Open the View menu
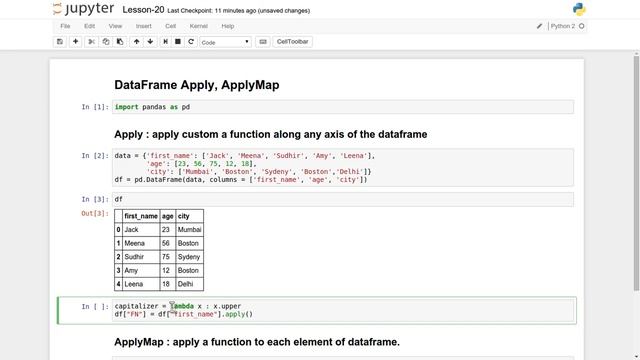Image resolution: width=640 pixels, height=360 pixels. point(115,26)
